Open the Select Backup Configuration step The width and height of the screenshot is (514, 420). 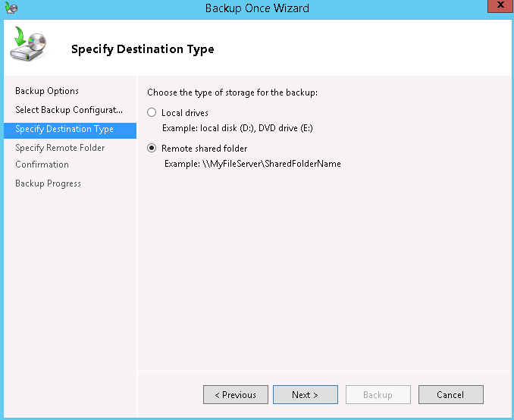coord(68,110)
